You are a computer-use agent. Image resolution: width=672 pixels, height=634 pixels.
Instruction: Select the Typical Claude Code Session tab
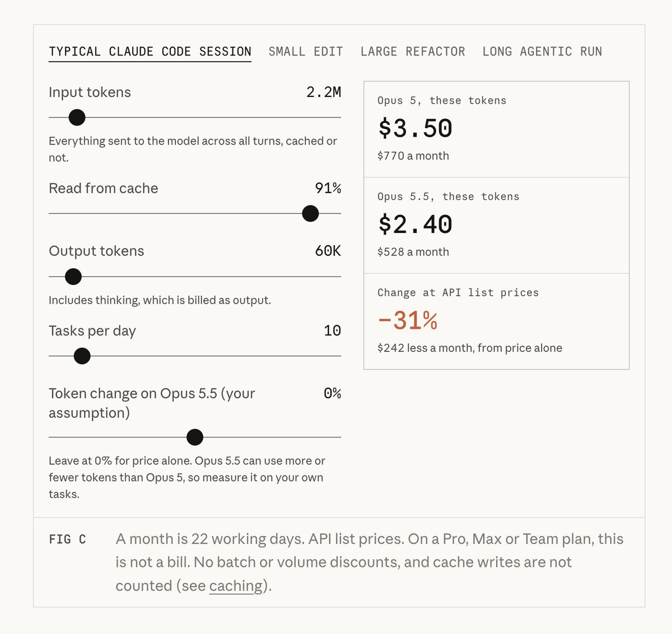pos(150,52)
